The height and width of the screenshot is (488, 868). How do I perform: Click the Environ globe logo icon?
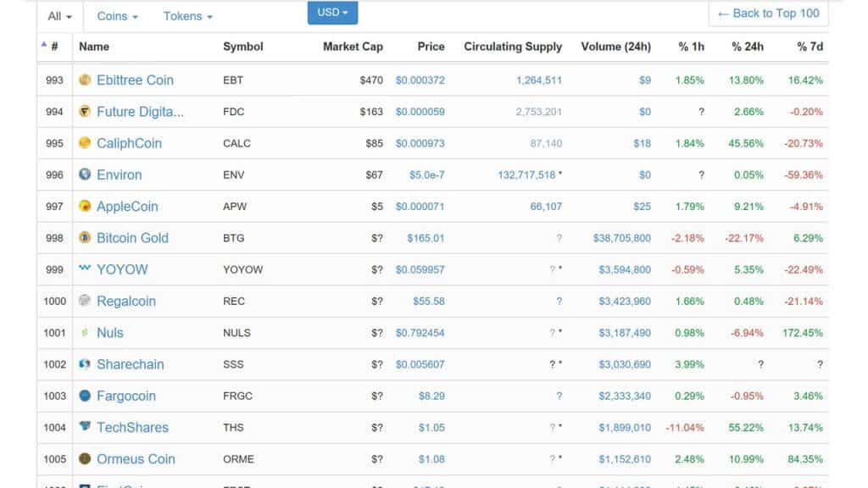(85, 175)
